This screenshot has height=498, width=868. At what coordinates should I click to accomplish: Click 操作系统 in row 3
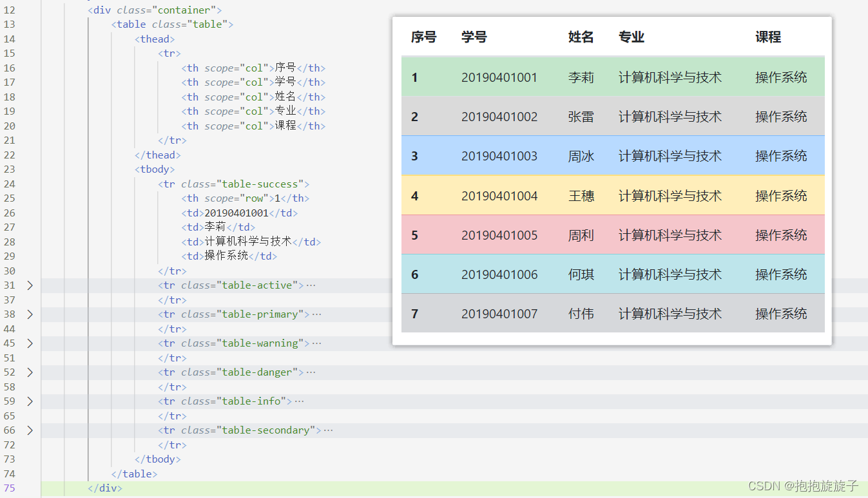(781, 156)
